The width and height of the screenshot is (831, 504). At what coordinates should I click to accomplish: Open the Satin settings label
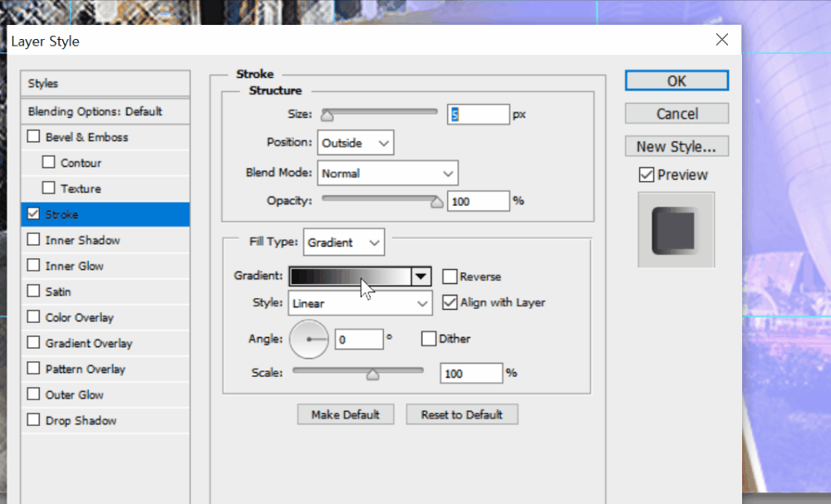click(58, 291)
